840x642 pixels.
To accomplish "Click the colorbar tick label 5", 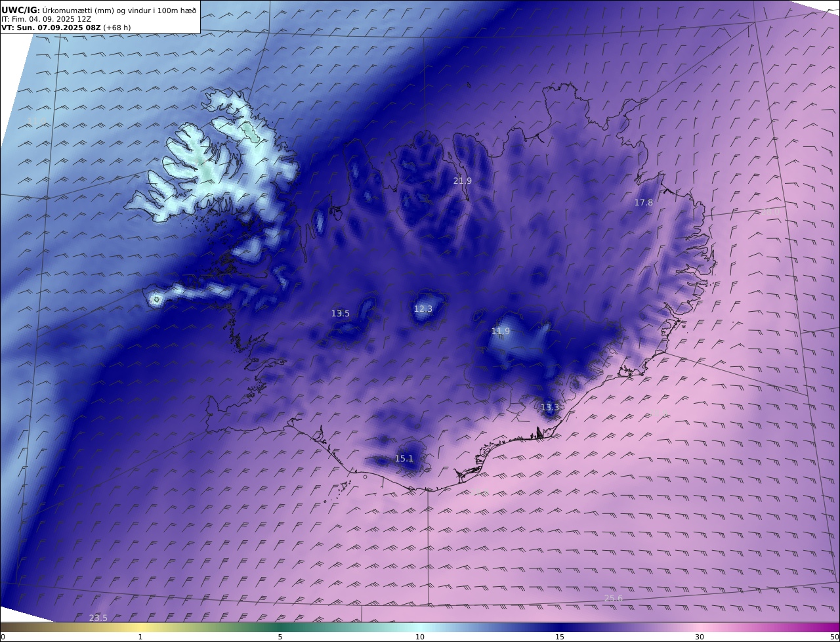I will pyautogui.click(x=280, y=637).
